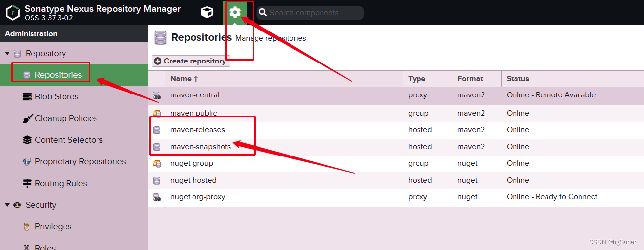Focus the Search components field
This screenshot has height=250, width=644.
[x=310, y=13]
